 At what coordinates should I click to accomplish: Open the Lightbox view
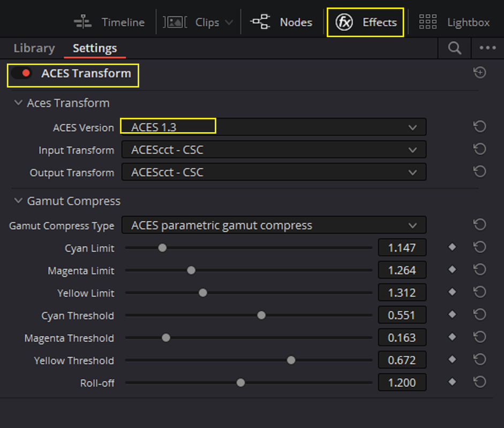[x=455, y=22]
